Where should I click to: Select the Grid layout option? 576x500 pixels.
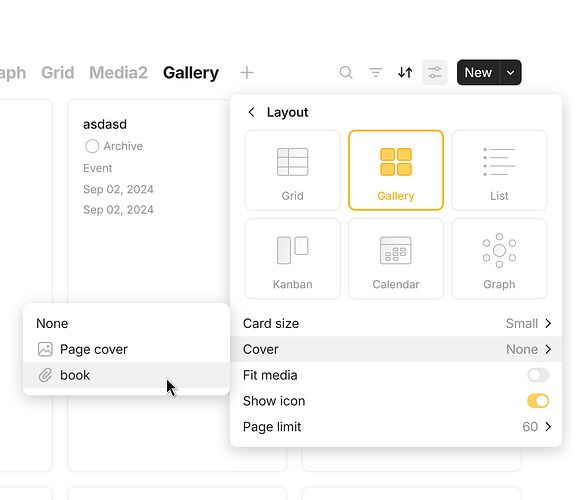[292, 170]
